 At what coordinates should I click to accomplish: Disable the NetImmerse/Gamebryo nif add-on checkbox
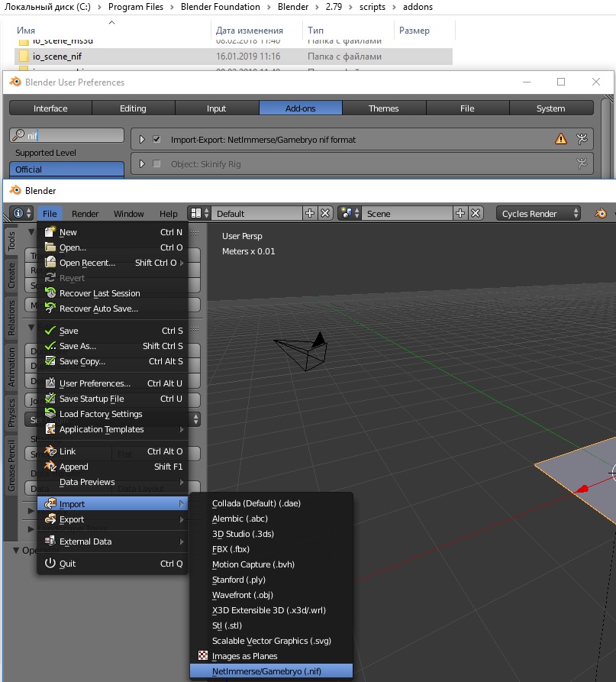coord(156,139)
